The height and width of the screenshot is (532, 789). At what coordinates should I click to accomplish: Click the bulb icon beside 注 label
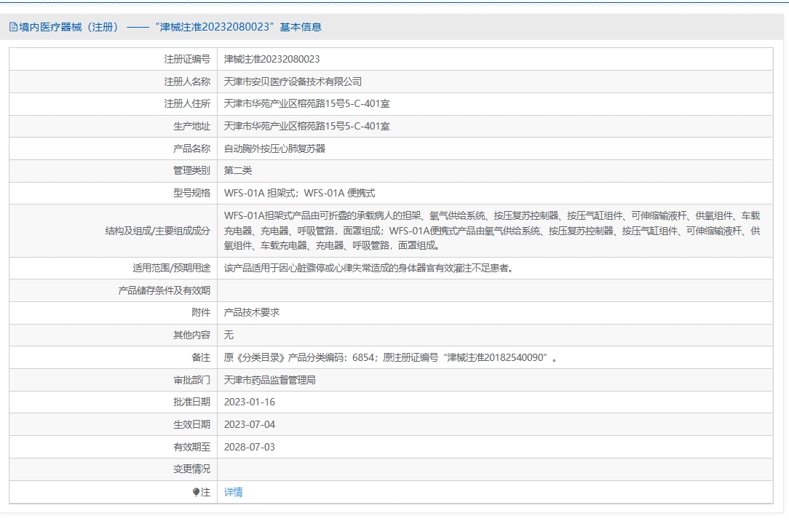click(197, 492)
